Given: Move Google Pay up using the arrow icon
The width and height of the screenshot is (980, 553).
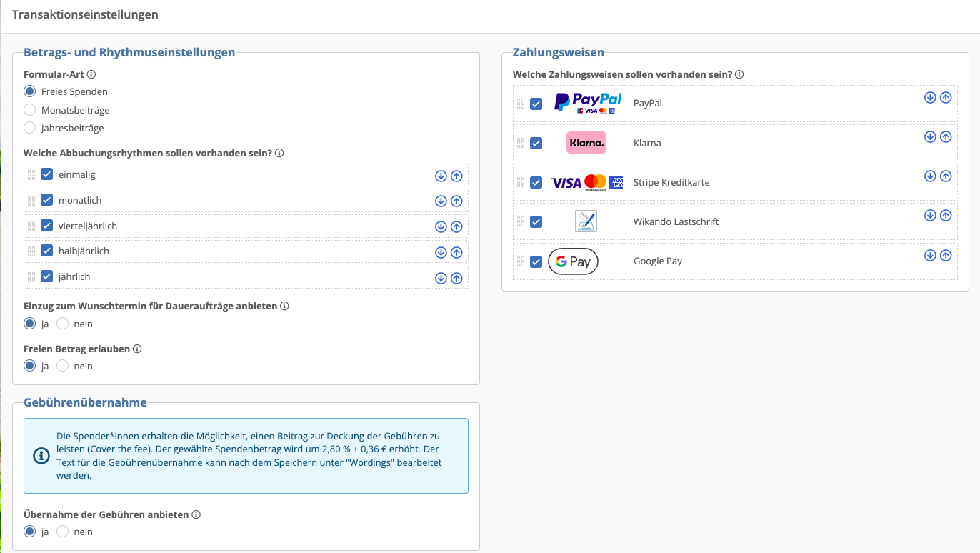Looking at the screenshot, I should click(946, 255).
